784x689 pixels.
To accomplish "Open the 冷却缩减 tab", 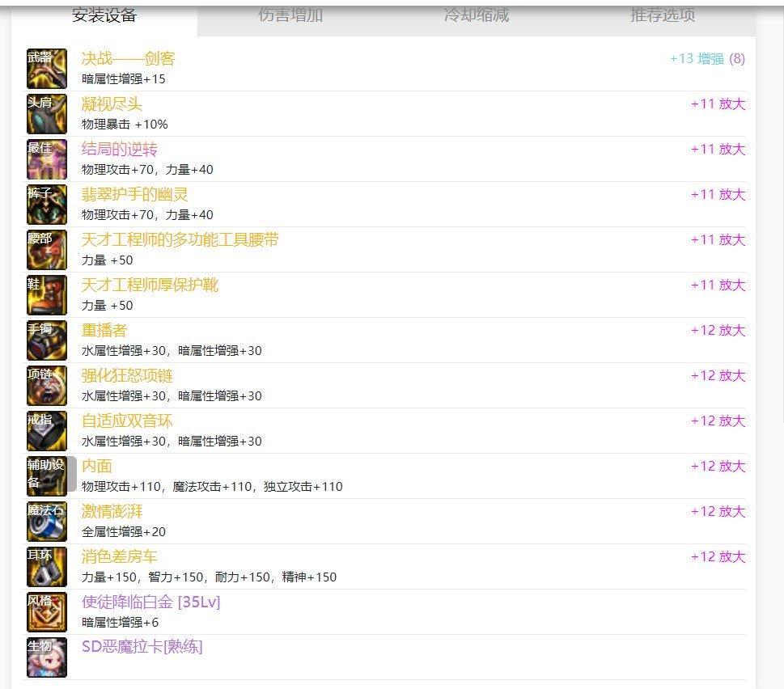I will coord(477,16).
